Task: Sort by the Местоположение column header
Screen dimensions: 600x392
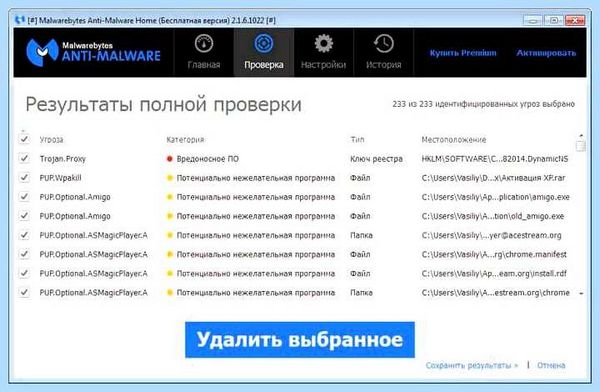Action: [454, 140]
